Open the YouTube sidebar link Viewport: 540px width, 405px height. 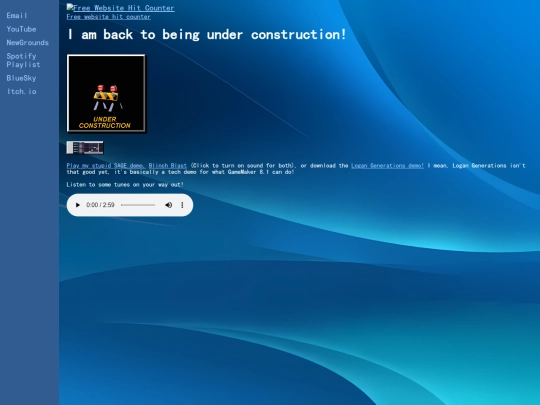click(x=21, y=29)
